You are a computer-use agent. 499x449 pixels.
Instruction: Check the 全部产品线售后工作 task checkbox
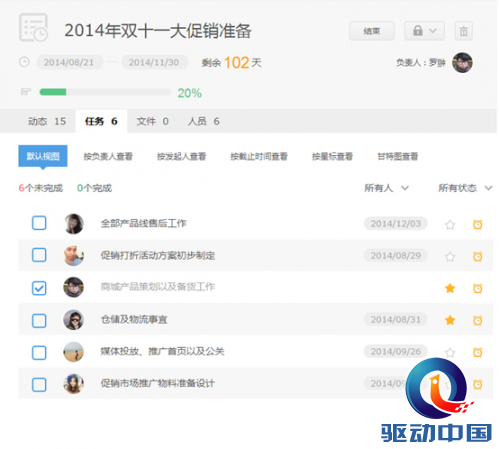pos(39,223)
